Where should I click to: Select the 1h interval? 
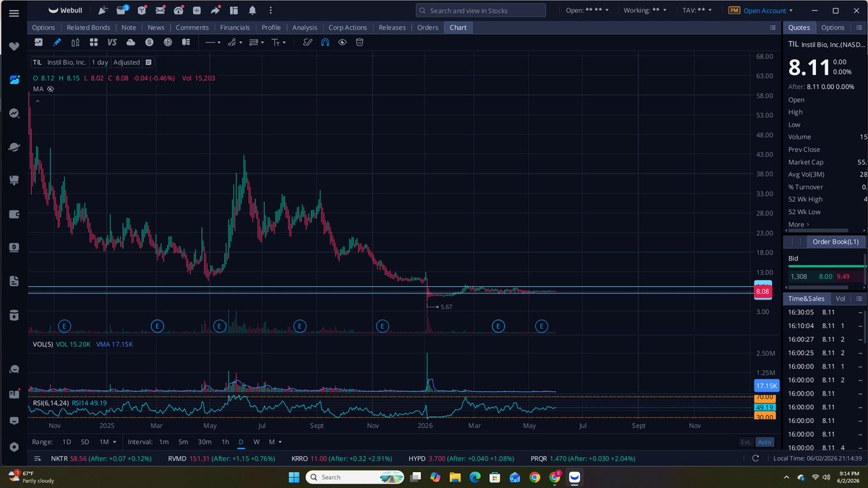tap(225, 442)
